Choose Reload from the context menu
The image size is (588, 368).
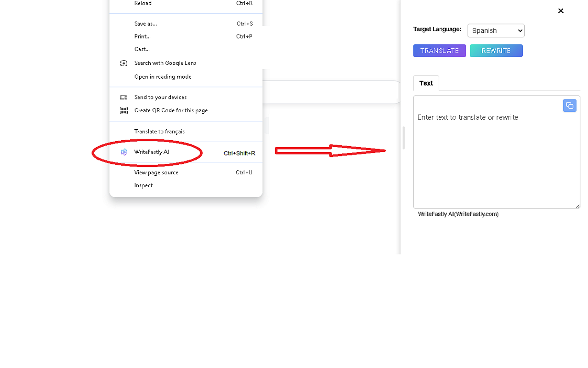[x=186, y=4]
